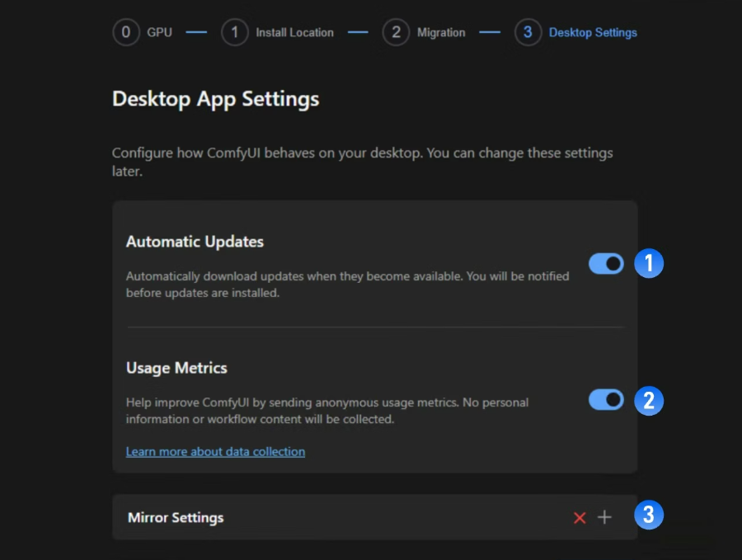Click the plus icon in Mirror Settings
The height and width of the screenshot is (560, 742).
pyautogui.click(x=605, y=517)
